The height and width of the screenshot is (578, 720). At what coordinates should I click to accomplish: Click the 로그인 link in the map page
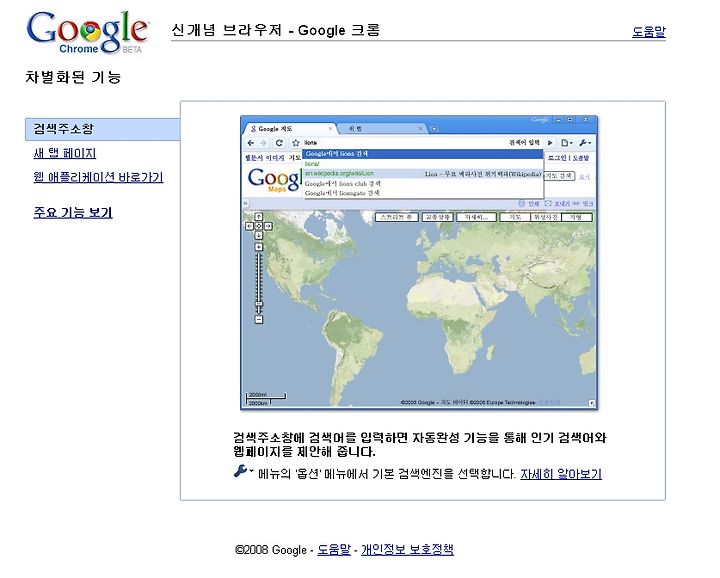(x=557, y=157)
